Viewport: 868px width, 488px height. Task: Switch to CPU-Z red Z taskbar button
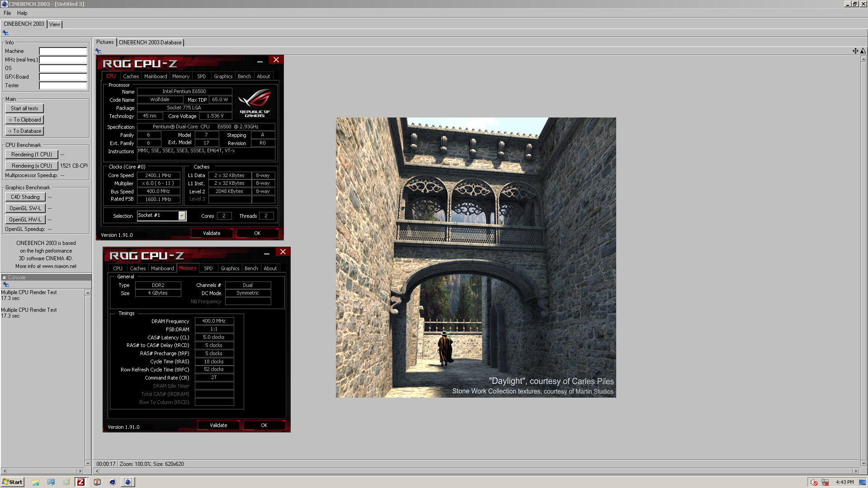click(x=81, y=482)
